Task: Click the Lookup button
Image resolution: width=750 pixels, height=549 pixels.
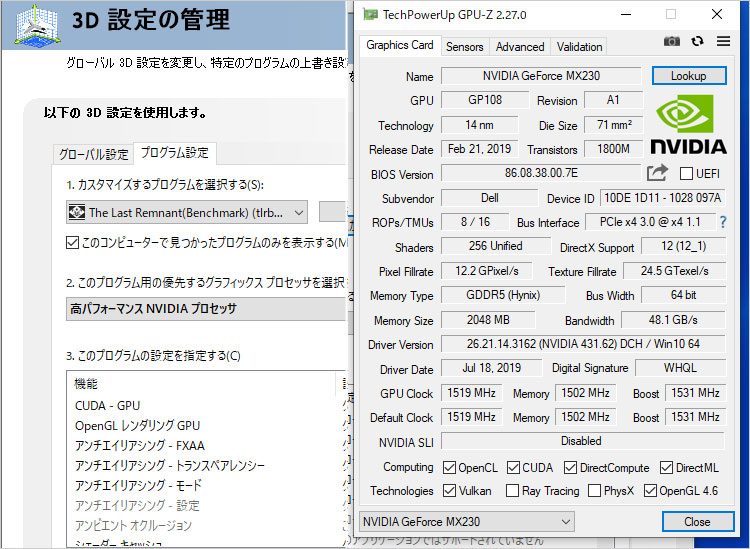Action: pos(689,76)
